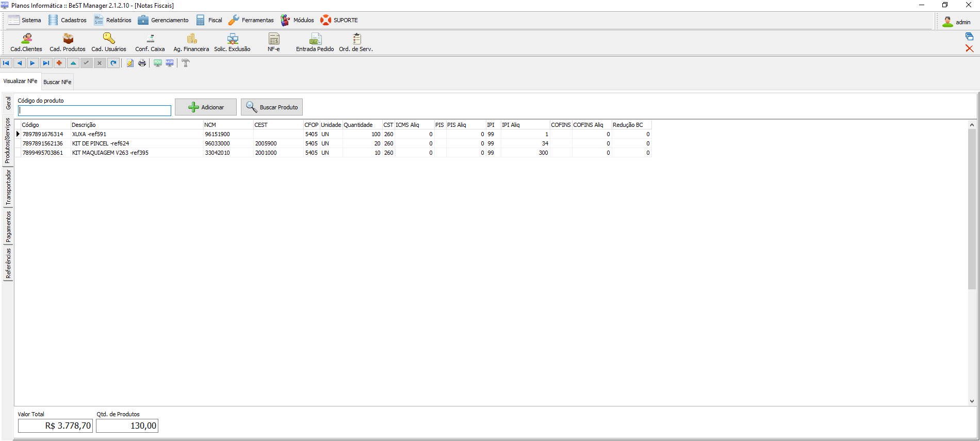Select the Produtos/Serviços side tab

[x=8, y=141]
